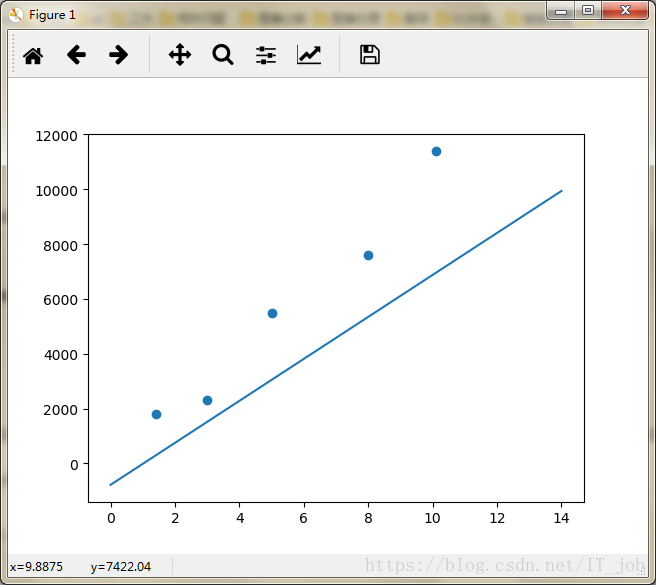Click the x-axis label 2
656x585 pixels.
175,518
